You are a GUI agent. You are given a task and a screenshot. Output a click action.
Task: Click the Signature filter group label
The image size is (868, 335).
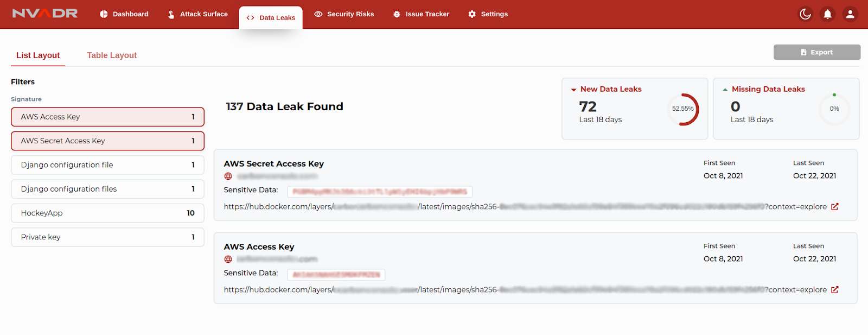click(26, 99)
